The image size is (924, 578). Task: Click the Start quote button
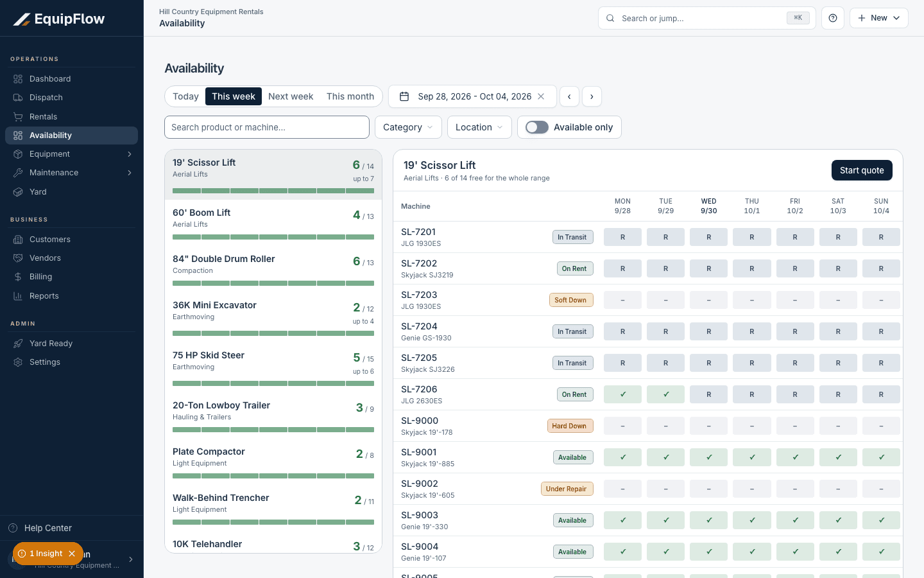(862, 170)
